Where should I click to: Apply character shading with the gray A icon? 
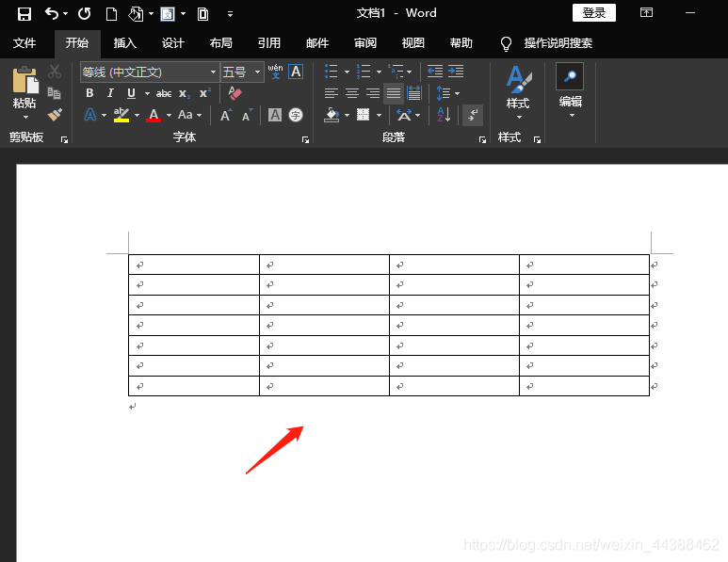tap(275, 115)
